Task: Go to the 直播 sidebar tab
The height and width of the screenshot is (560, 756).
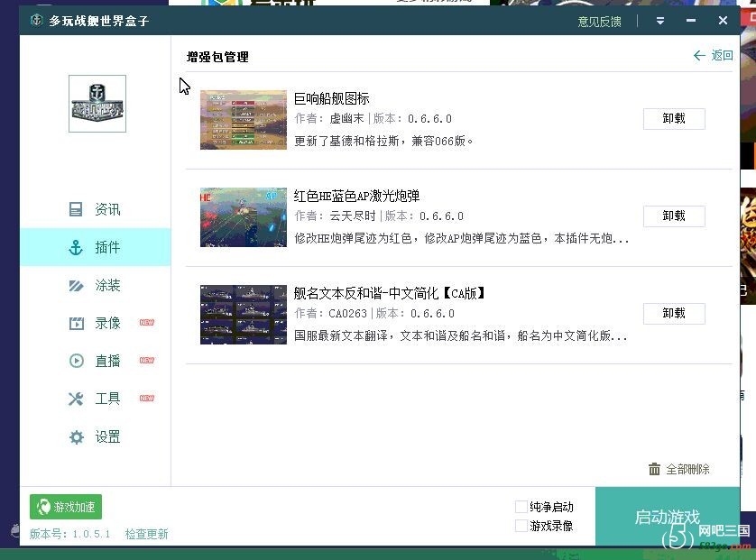Action: [96, 361]
